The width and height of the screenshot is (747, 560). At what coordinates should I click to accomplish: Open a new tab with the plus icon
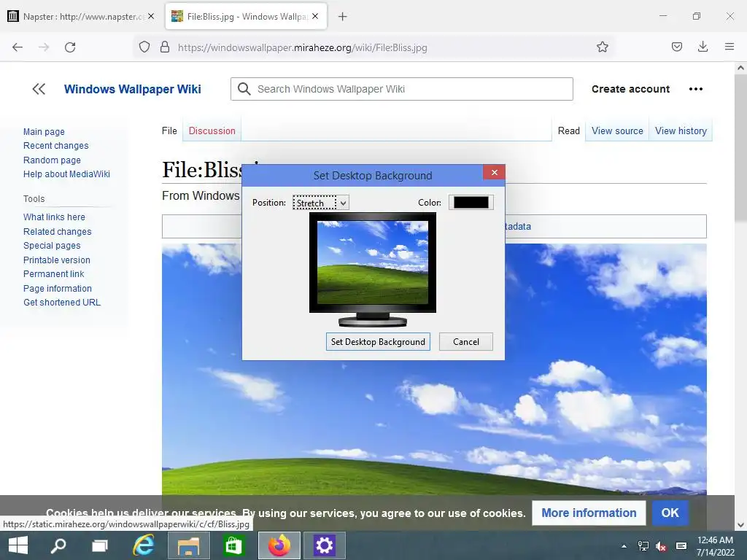pyautogui.click(x=342, y=17)
